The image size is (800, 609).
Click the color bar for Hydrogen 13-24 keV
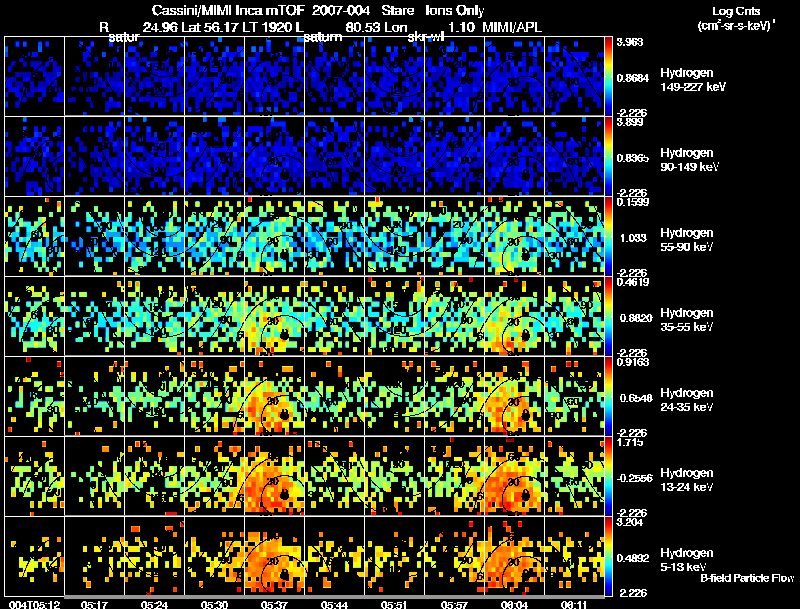(608, 476)
